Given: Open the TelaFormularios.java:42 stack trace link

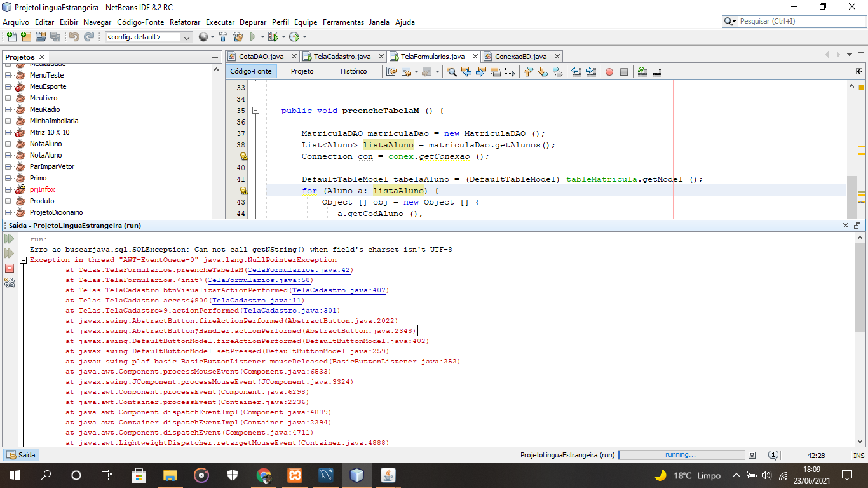Looking at the screenshot, I should tap(299, 270).
